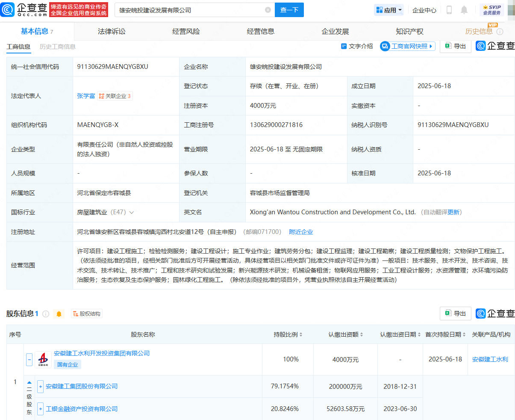Collapse the 二级股东 section arrow
The image size is (515, 420).
point(29,383)
